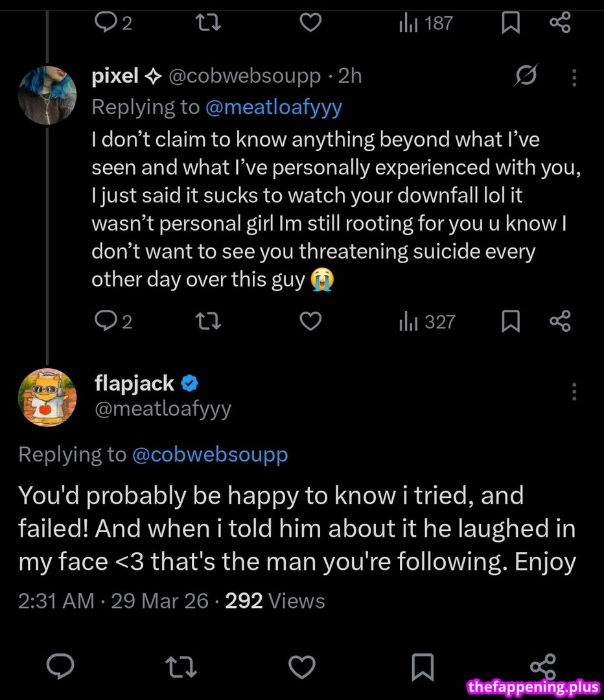Bookmark flapjack's main tweet
Image resolution: width=604 pixels, height=700 pixels.
(x=423, y=667)
